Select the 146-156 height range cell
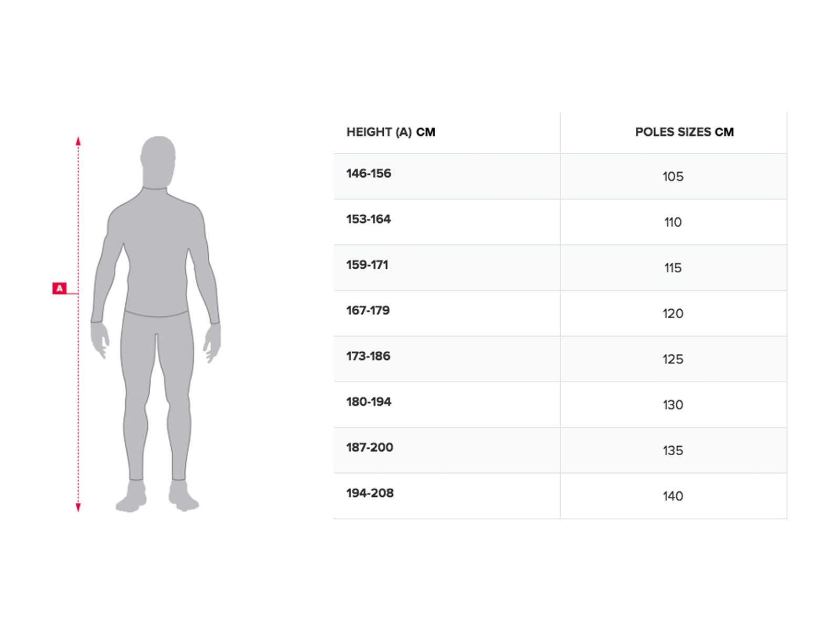Image resolution: width=840 pixels, height=630 pixels. click(369, 174)
